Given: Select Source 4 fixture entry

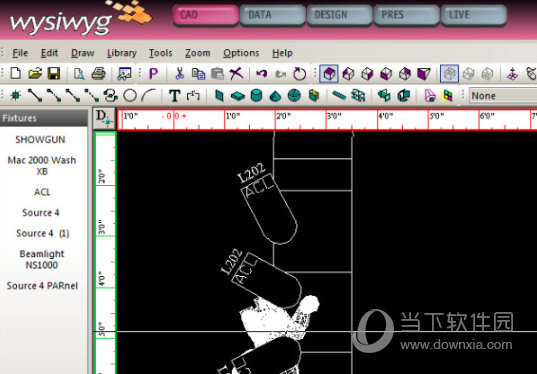Looking at the screenshot, I should (41, 212).
